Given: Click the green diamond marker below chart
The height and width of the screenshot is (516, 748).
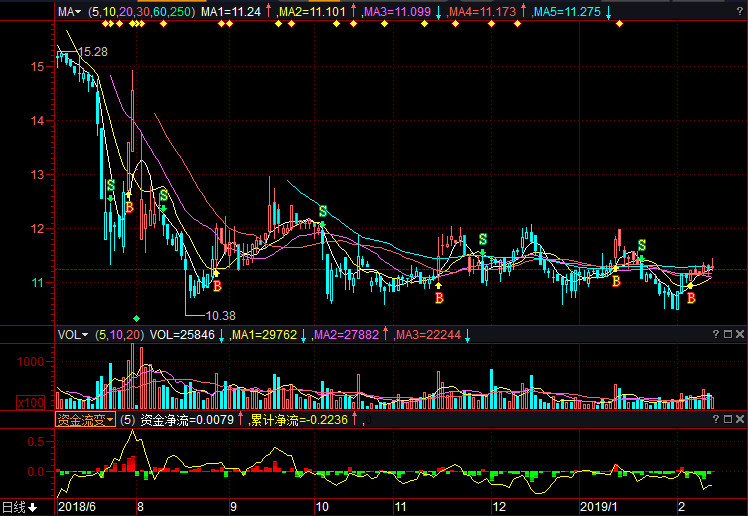Looking at the screenshot, I should pos(137,318).
